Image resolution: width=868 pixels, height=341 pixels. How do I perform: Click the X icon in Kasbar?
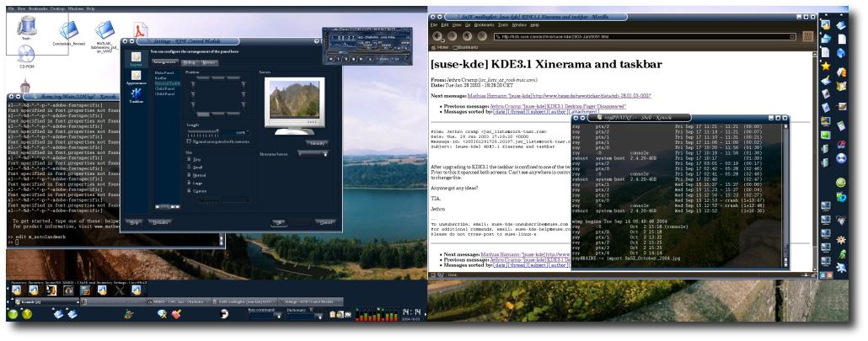pos(119,290)
